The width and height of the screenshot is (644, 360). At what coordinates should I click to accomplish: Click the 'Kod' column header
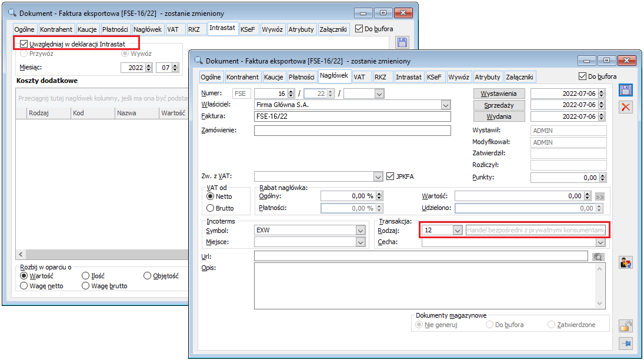[92, 113]
